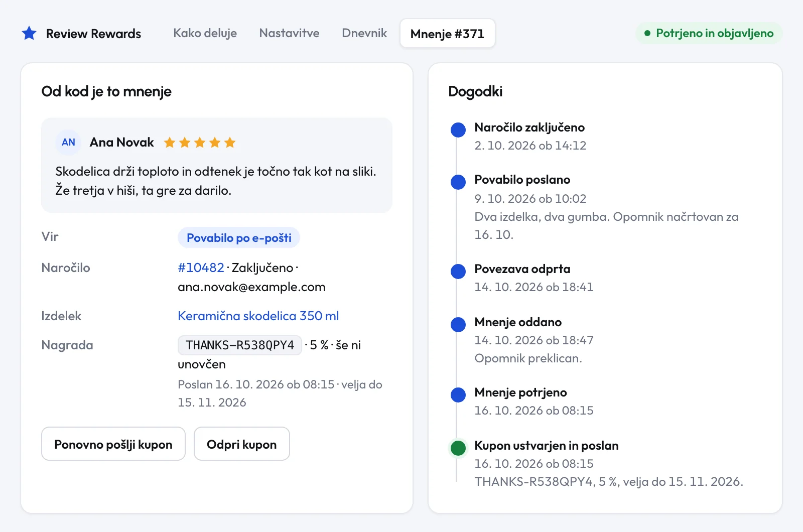
Task: Open order link #10482
Action: pyautogui.click(x=201, y=268)
